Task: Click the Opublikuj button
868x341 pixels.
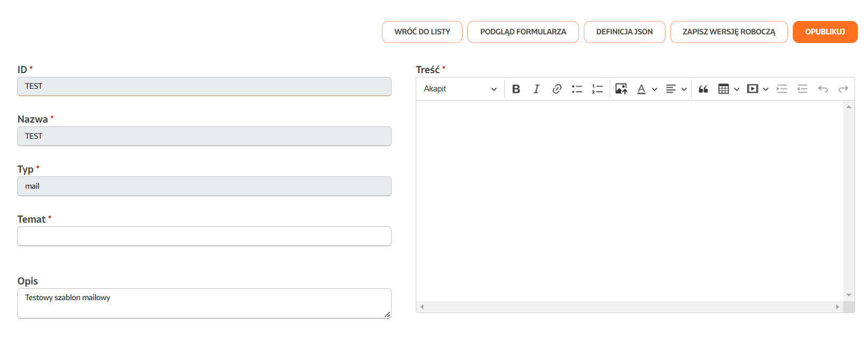Action: pos(824,32)
